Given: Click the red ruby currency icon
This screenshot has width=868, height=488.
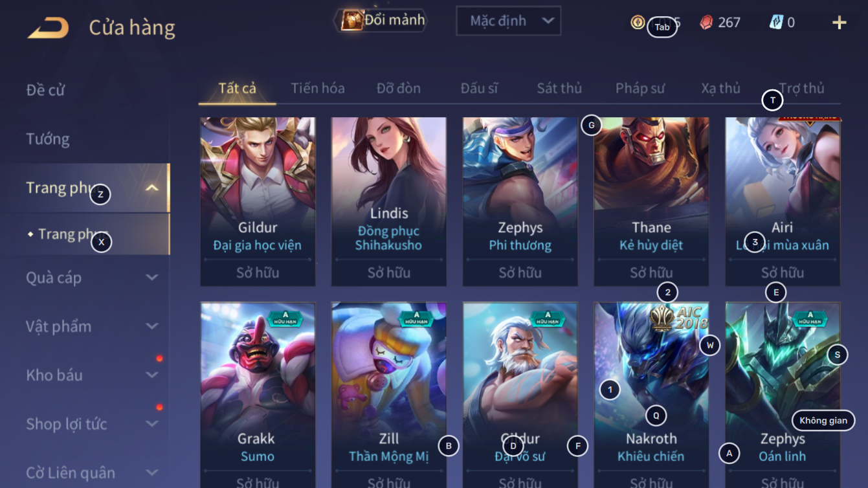Looking at the screenshot, I should pyautogui.click(x=707, y=23).
